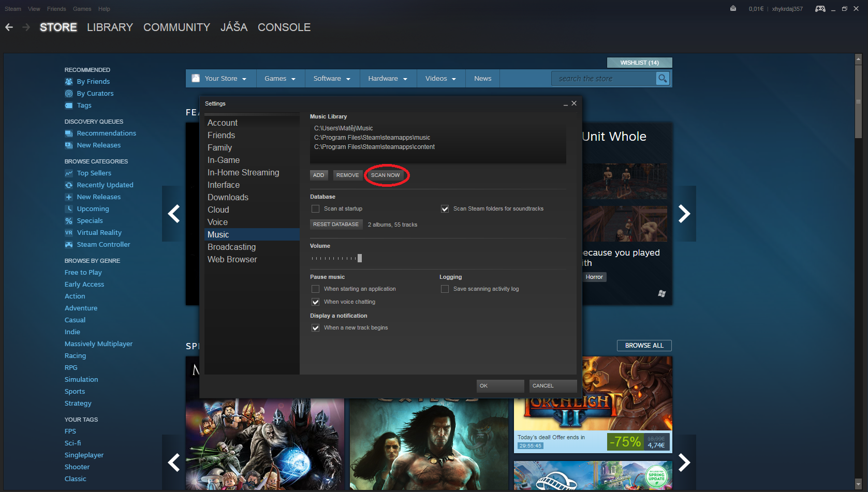Click the Recently Updated refresh icon
This screenshot has height=492, width=868.
point(69,185)
